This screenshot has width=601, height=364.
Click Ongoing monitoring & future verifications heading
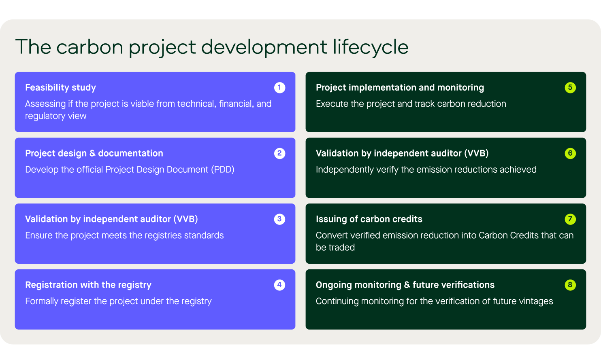pyautogui.click(x=405, y=285)
